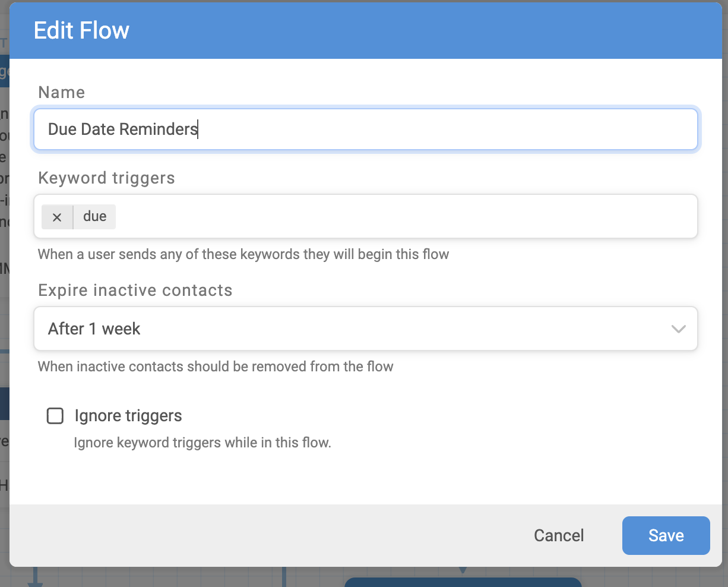Save the Due Date Reminders flow
This screenshot has width=728, height=587.
(666, 535)
